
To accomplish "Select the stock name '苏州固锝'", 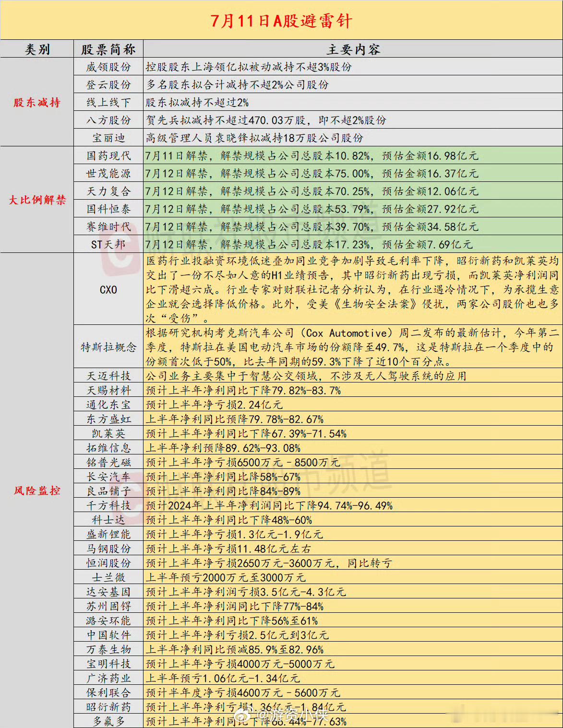I will pyautogui.click(x=108, y=606).
